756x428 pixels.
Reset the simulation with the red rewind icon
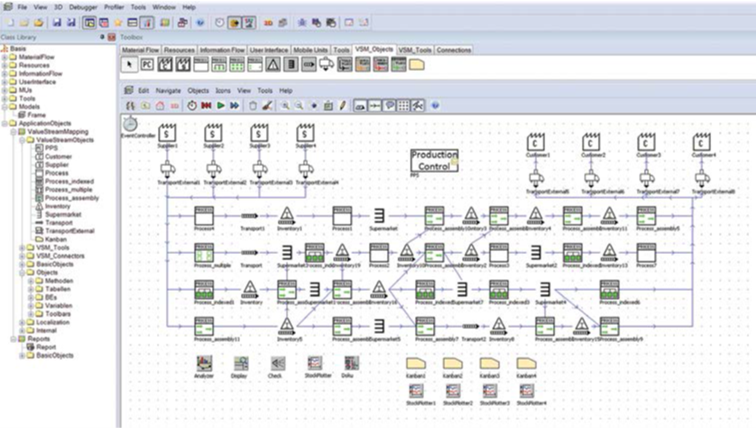tap(206, 106)
